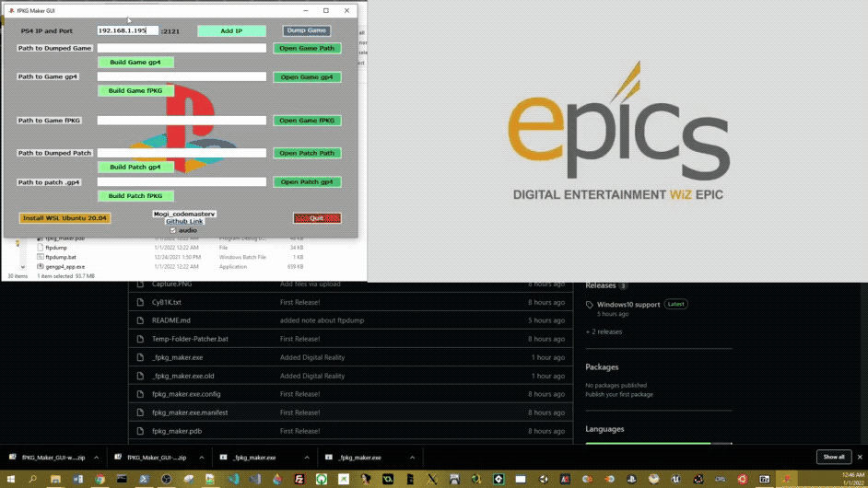The image size is (868, 488).
Task: Open Ubuntu taskbar icon
Action: [742, 479]
